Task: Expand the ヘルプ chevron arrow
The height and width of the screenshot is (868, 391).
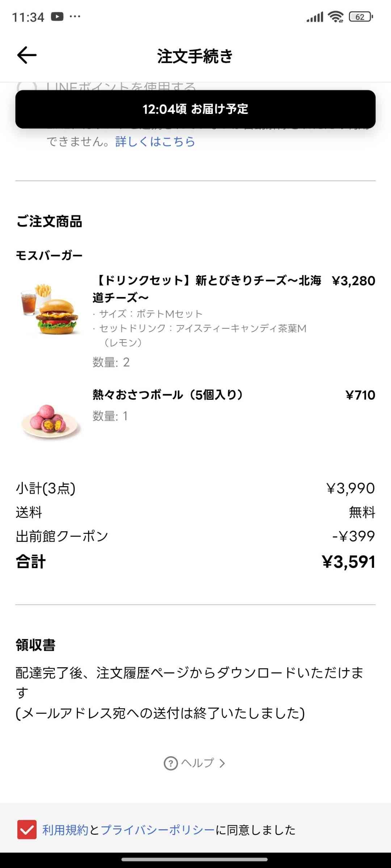Action: (x=222, y=763)
